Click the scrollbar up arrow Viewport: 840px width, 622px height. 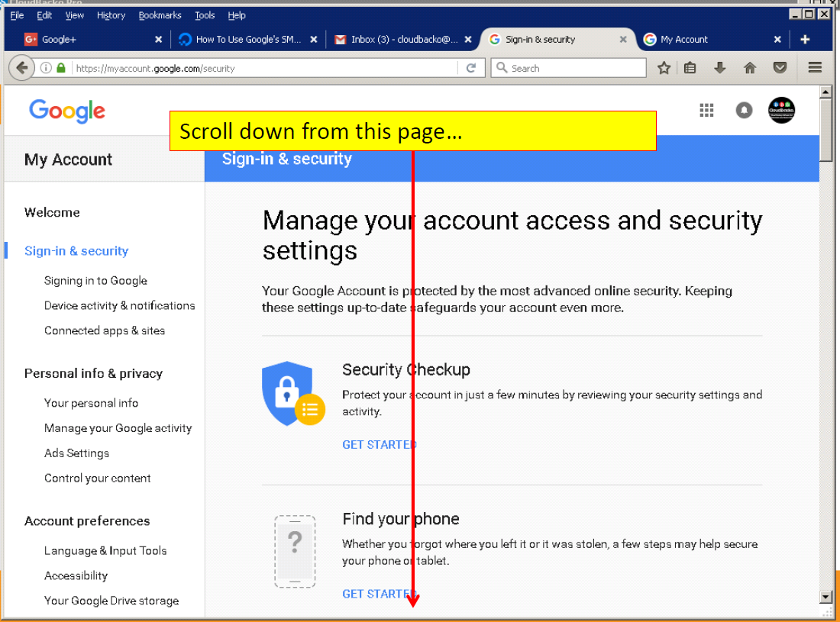point(825,92)
